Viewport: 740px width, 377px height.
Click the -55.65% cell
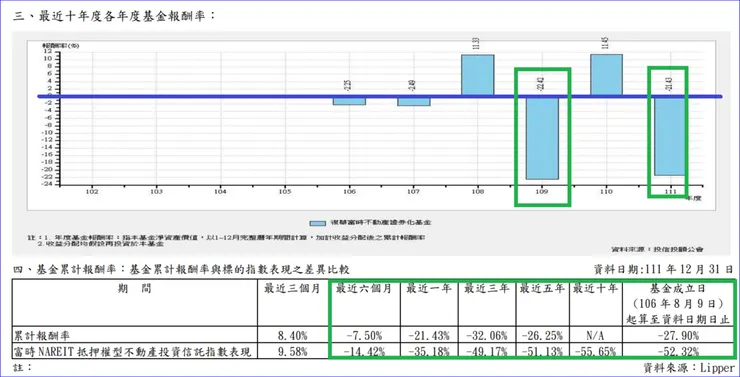point(596,352)
